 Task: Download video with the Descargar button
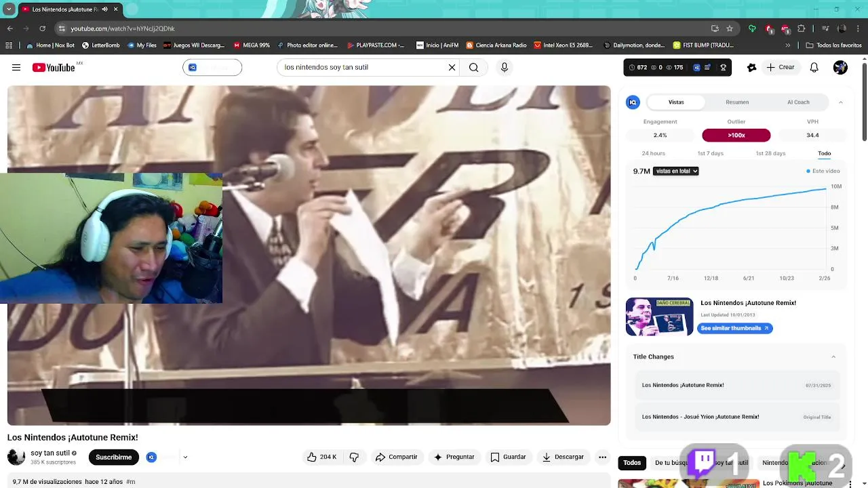click(563, 457)
